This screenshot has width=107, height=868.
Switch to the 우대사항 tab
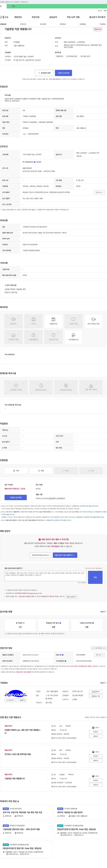click(43, 24)
